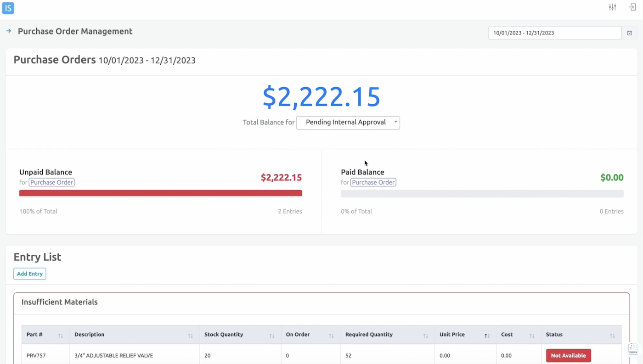Click the Insufficient Materials section header
643x364 pixels.
pyautogui.click(x=59, y=302)
